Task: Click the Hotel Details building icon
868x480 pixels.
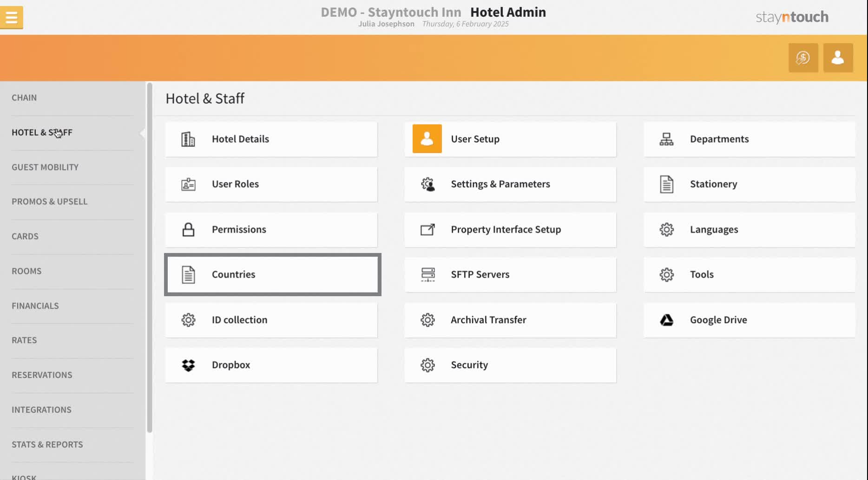Action: coord(188,139)
